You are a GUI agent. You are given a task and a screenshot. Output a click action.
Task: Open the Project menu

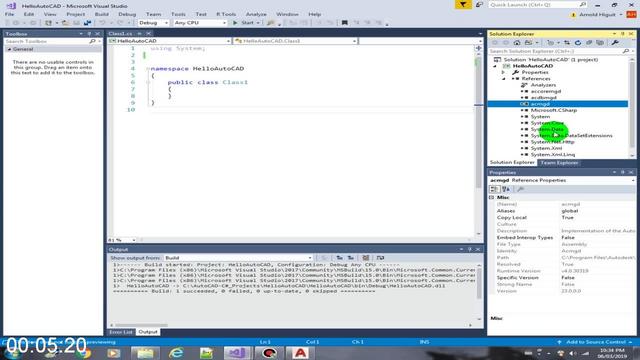[x=76, y=14]
